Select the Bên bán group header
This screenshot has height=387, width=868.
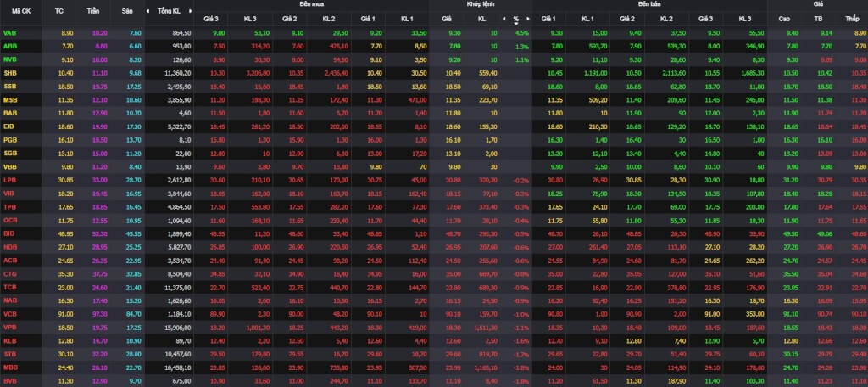649,4
